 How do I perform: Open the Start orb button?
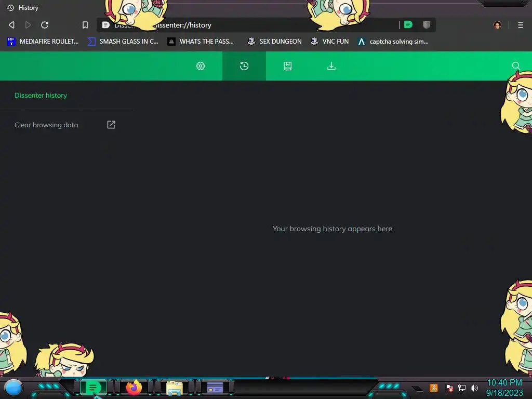click(x=13, y=388)
